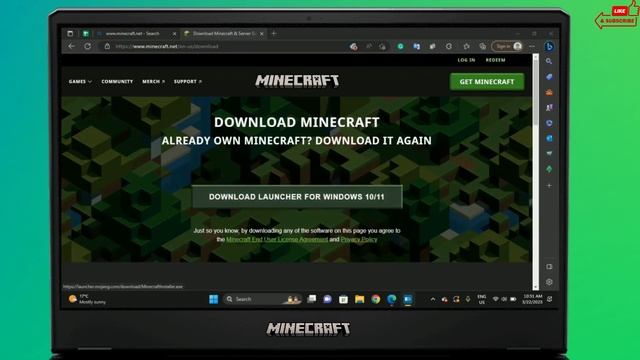Click the Edge sidebar search icon

(549, 61)
